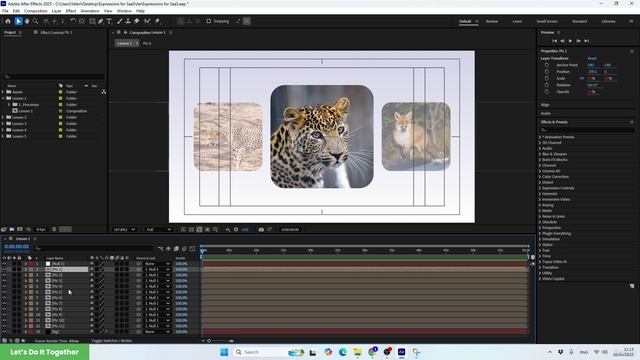Open viewer resolution dropdown showing Full
The width and height of the screenshot is (640, 360).
pos(159,229)
